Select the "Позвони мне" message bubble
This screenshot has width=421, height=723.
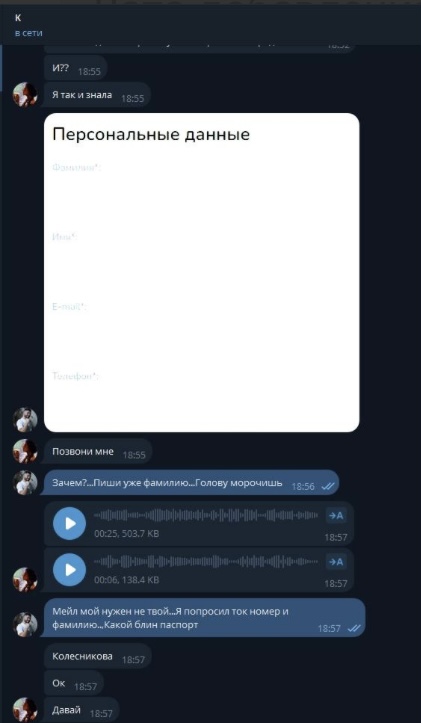pos(98,451)
